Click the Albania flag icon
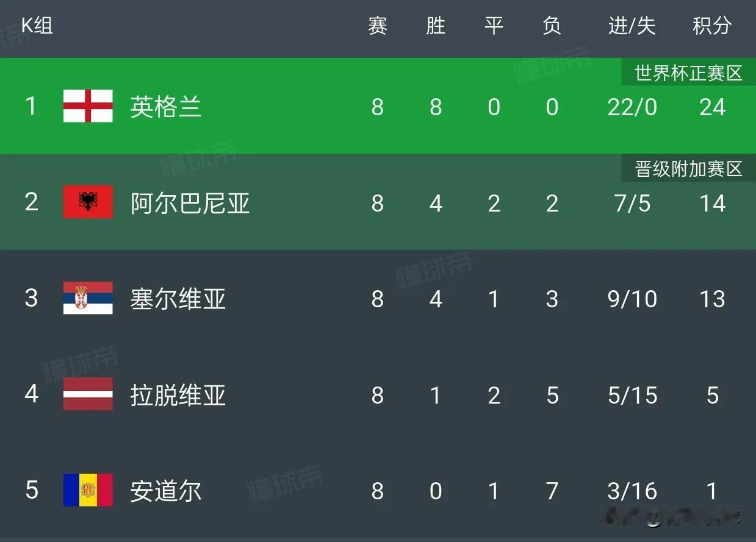756x542 pixels. (x=87, y=203)
